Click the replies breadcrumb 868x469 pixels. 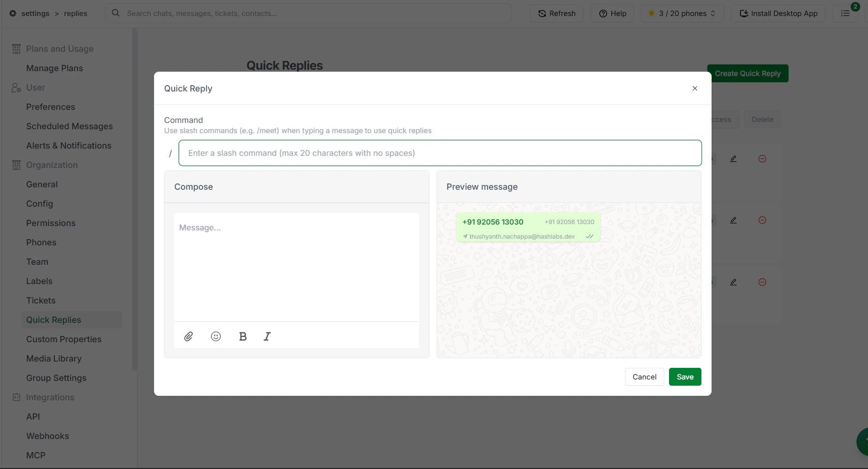76,14
